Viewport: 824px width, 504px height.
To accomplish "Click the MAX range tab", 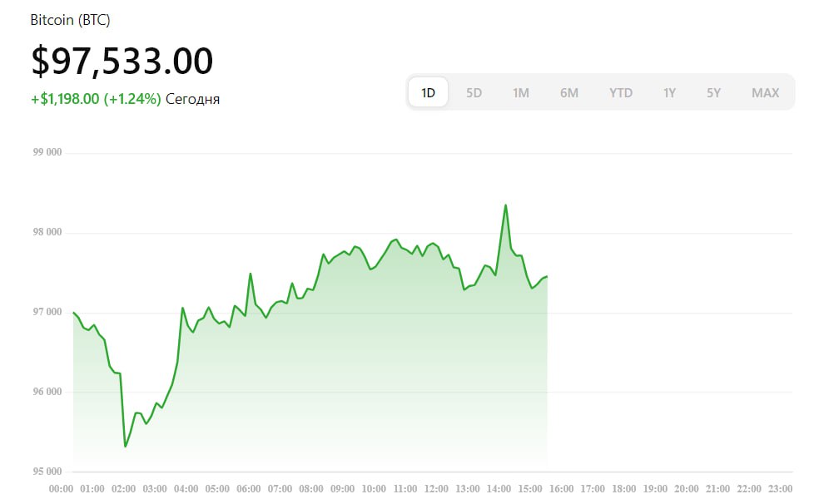I will point(765,92).
